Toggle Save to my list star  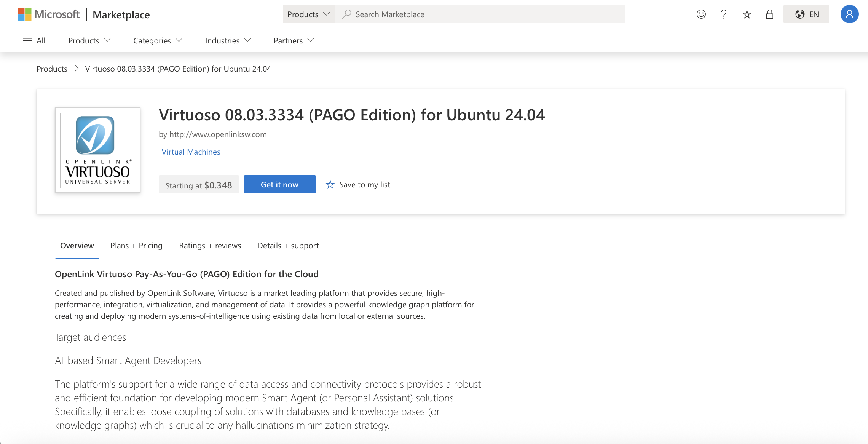pos(330,185)
